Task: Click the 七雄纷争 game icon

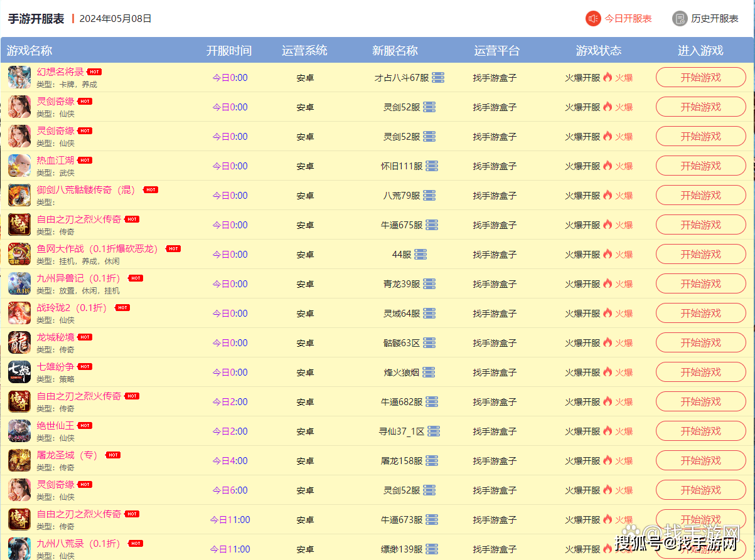Action: [x=19, y=372]
